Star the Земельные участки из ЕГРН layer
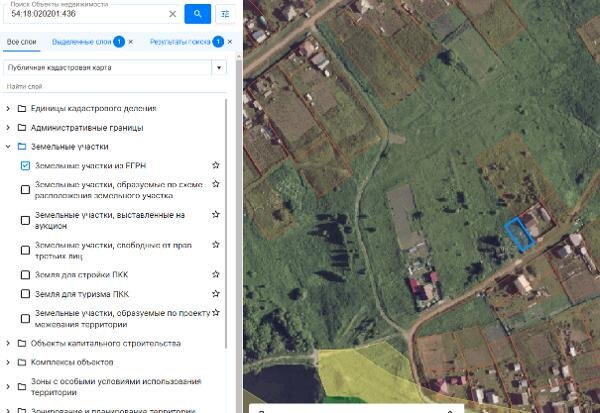Viewport: 600px width, 413px height. click(x=216, y=165)
